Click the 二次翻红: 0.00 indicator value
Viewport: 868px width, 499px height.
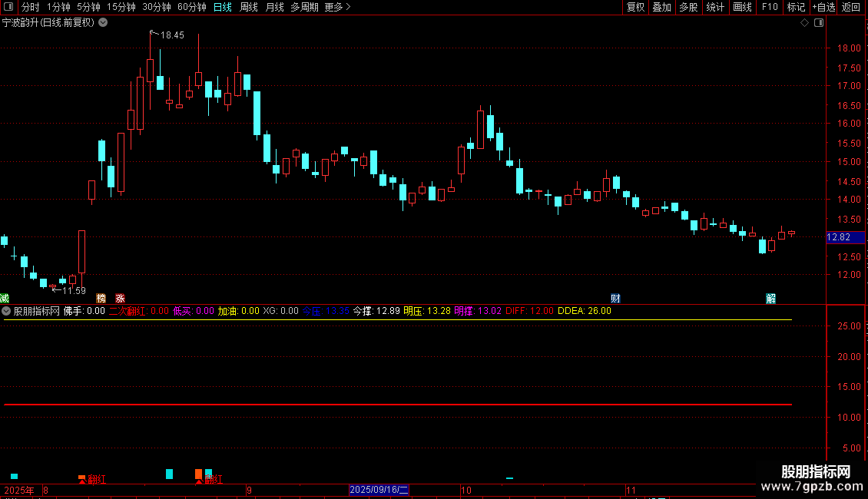139,311
